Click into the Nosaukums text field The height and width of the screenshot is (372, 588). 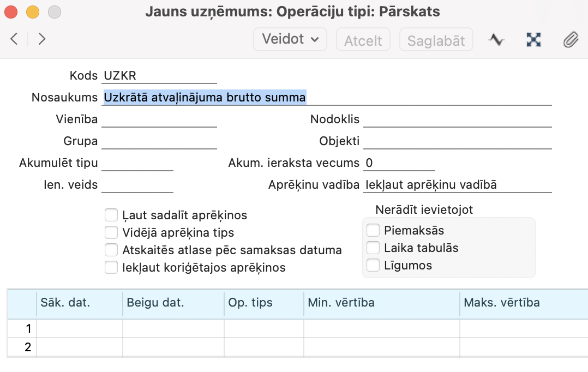click(x=327, y=98)
